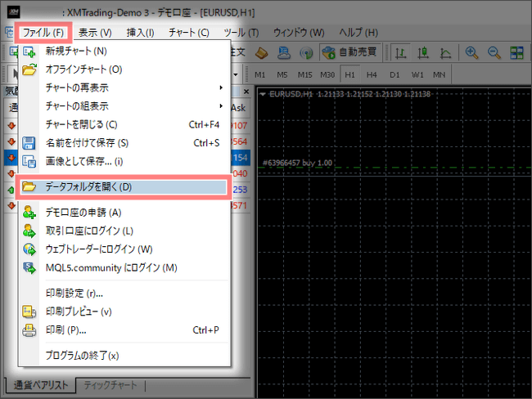Select D1 timeframe

pos(394,75)
